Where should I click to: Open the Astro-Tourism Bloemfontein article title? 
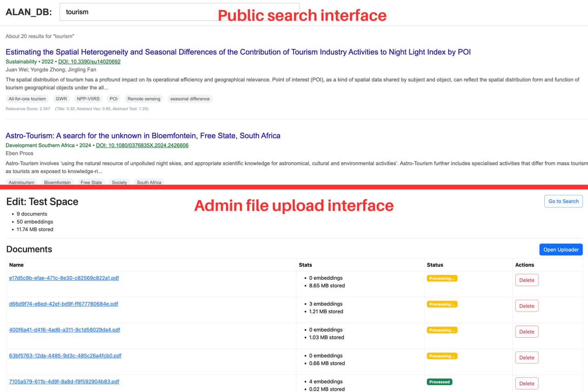click(x=143, y=136)
